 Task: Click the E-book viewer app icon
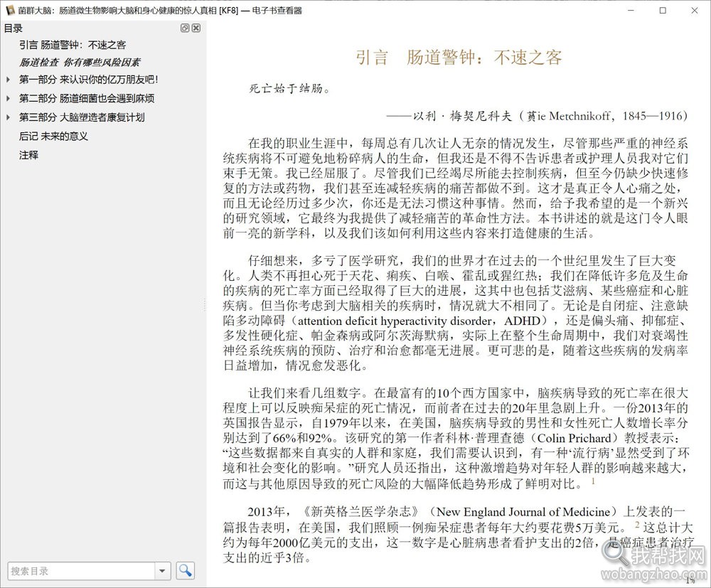pyautogui.click(x=9, y=10)
